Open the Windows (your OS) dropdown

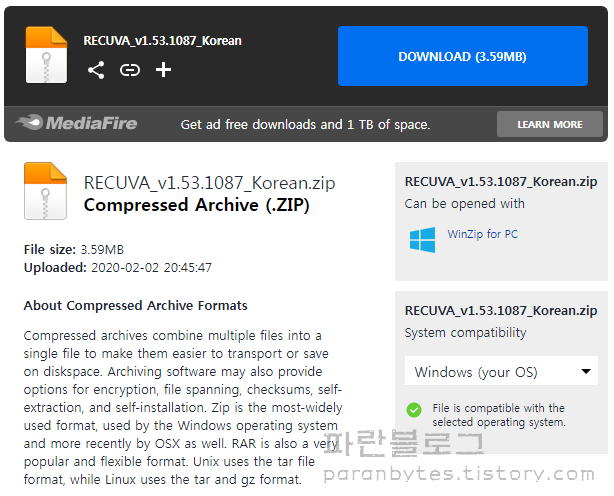click(x=501, y=371)
